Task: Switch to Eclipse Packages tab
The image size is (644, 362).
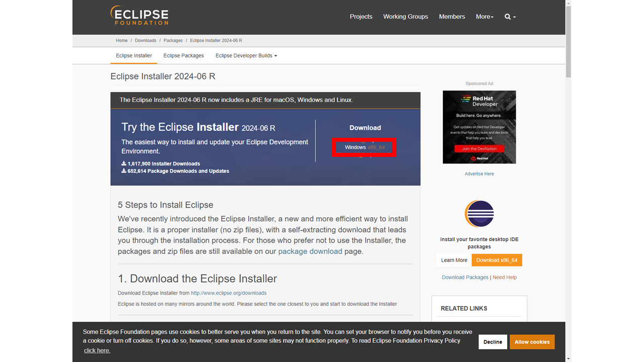Action: point(184,55)
